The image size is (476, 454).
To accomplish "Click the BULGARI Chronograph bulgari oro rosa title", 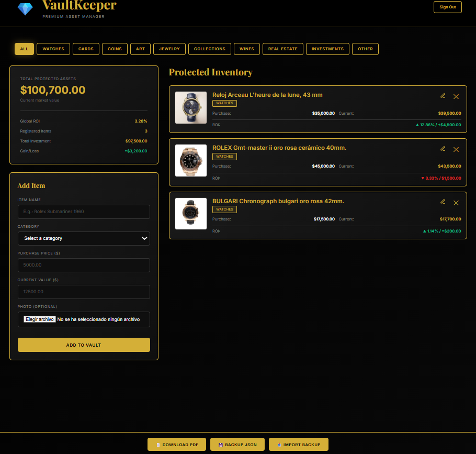I will coord(278,201).
